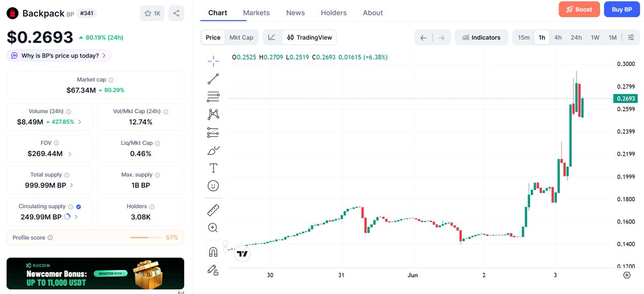Redo the chart action
This screenshot has height=294, width=644.
(x=441, y=38)
